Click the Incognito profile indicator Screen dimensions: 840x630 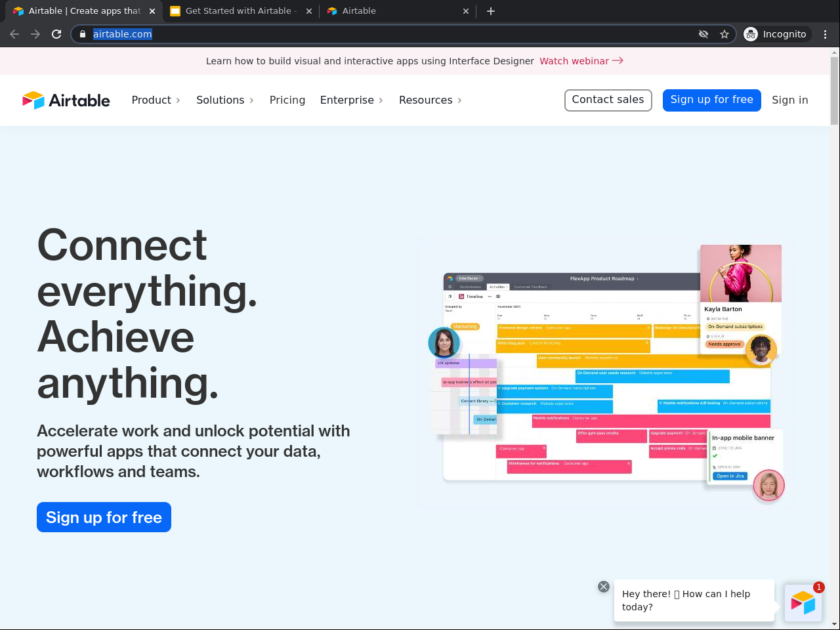click(x=776, y=34)
